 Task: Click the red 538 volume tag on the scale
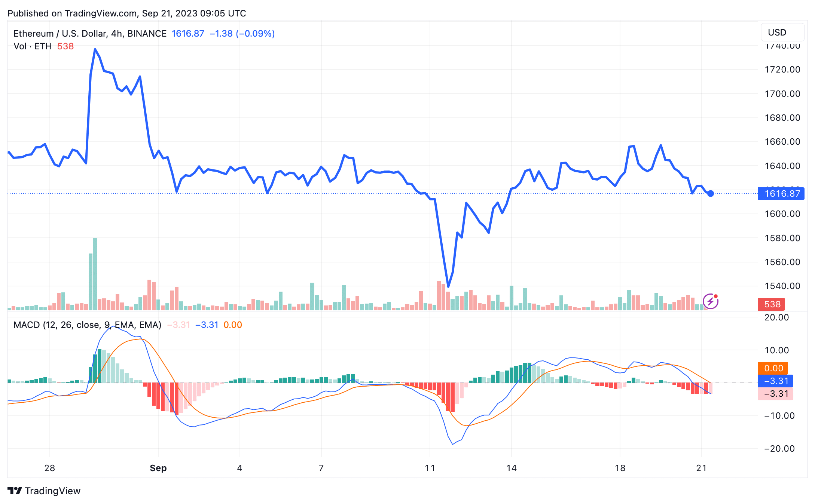pos(771,304)
